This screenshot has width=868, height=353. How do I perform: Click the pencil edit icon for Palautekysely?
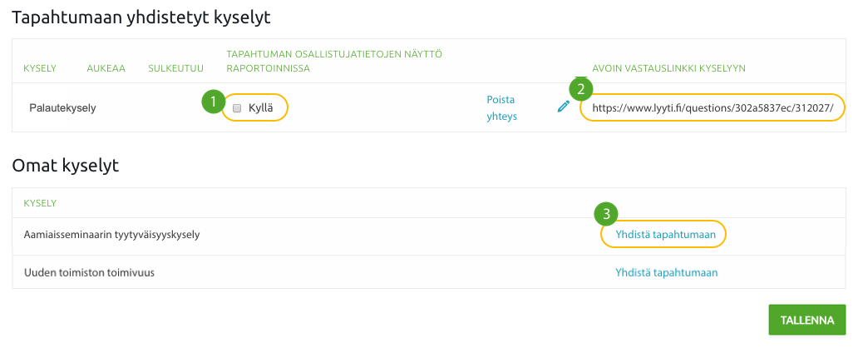tap(563, 107)
